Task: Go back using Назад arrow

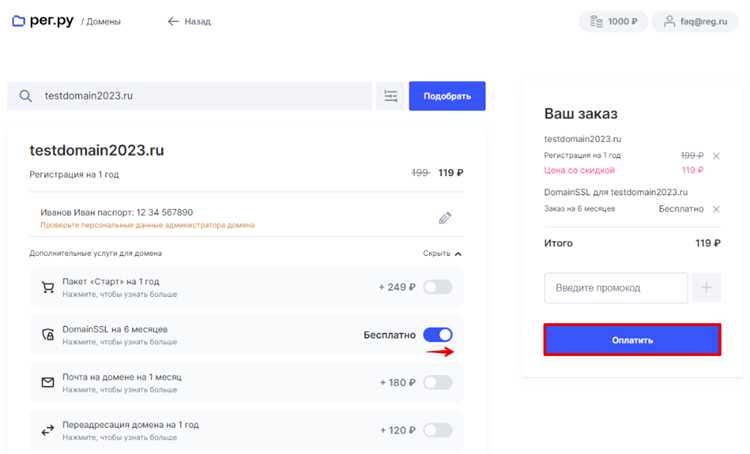Action: 189,22
